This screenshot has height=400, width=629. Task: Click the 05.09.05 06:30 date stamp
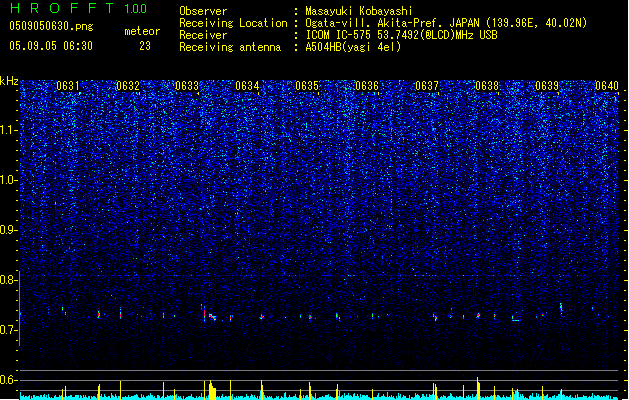(51, 46)
